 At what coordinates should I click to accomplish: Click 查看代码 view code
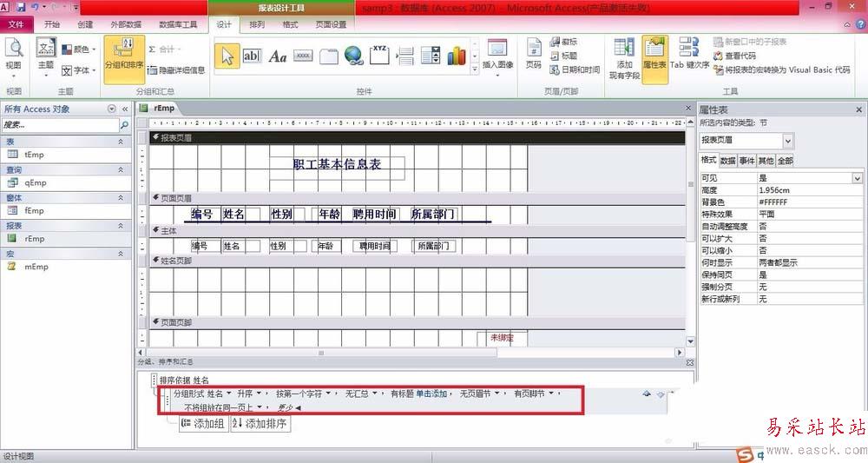click(x=734, y=56)
